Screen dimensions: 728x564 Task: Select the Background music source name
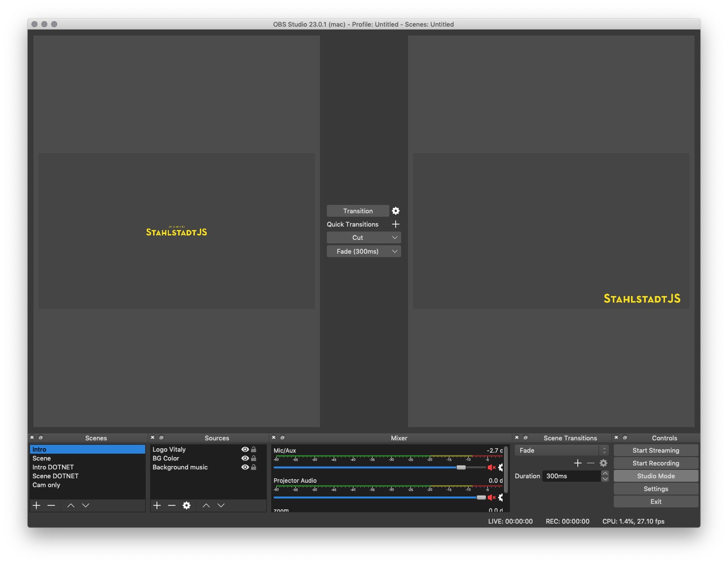180,467
